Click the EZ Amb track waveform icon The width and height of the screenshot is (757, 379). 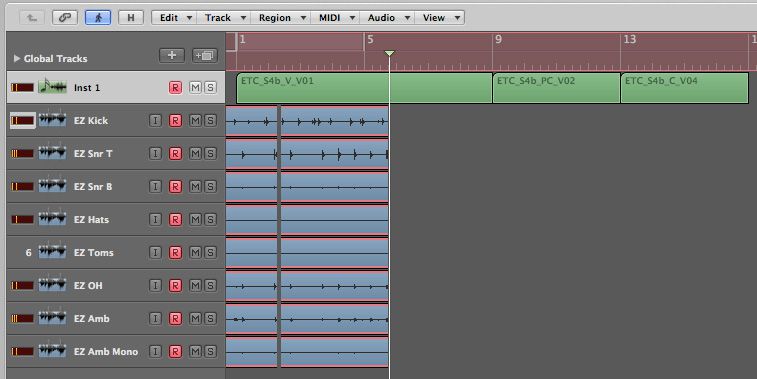pos(52,318)
